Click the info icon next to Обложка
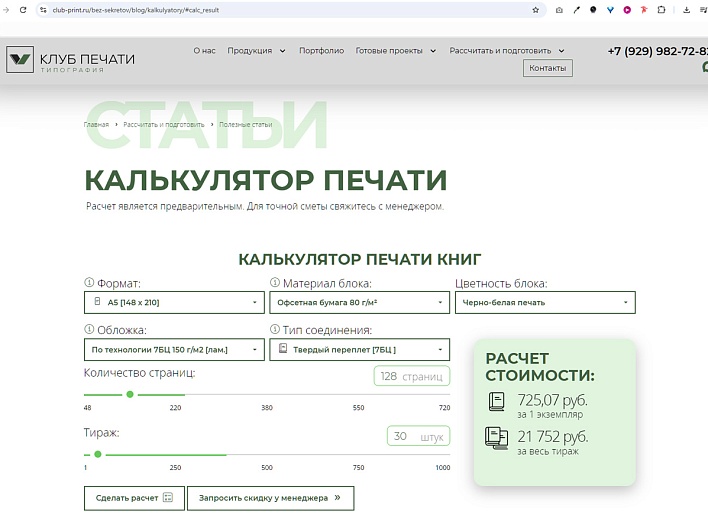This screenshot has width=708, height=518. pyautogui.click(x=89, y=329)
